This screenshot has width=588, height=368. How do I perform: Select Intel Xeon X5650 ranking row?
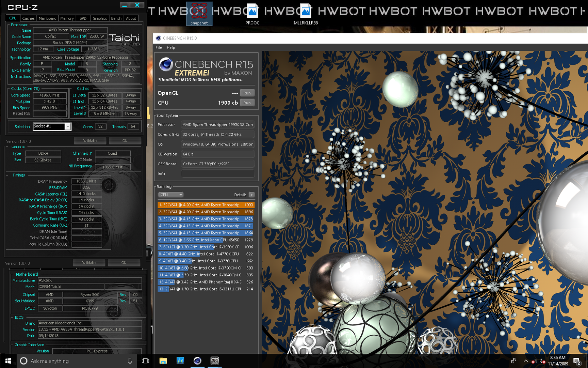(x=206, y=240)
